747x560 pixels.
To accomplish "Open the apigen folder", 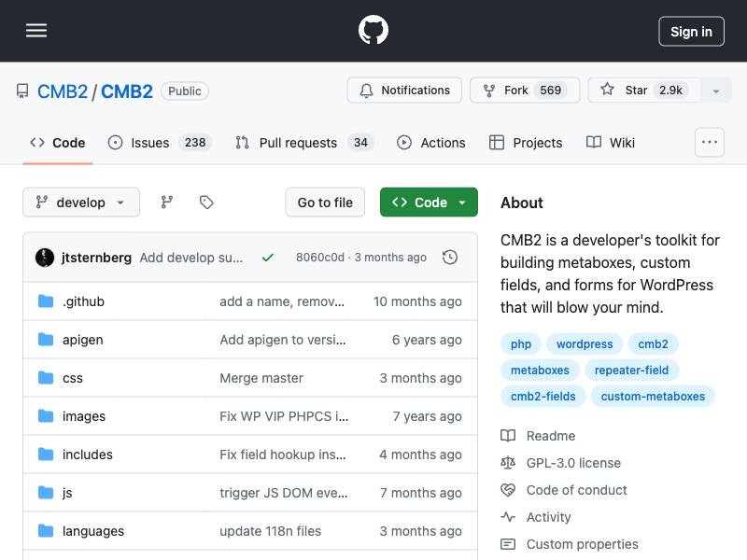I will pos(82,340).
